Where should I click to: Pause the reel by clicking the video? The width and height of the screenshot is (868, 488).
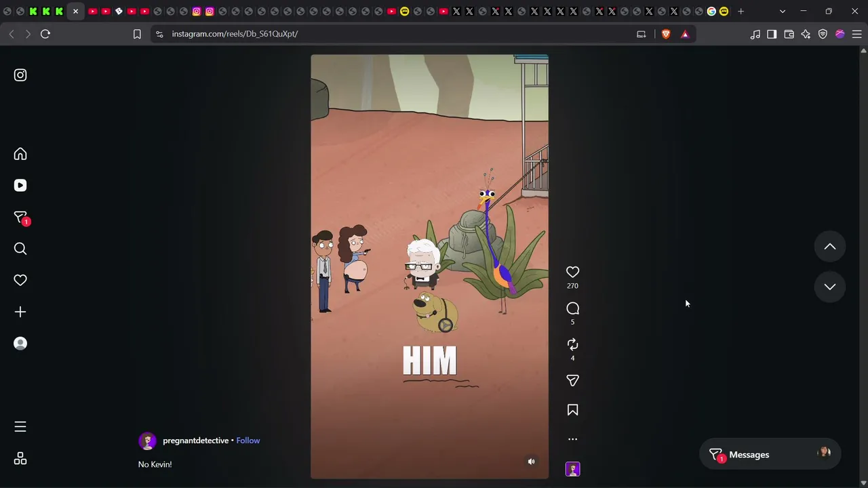429,266
